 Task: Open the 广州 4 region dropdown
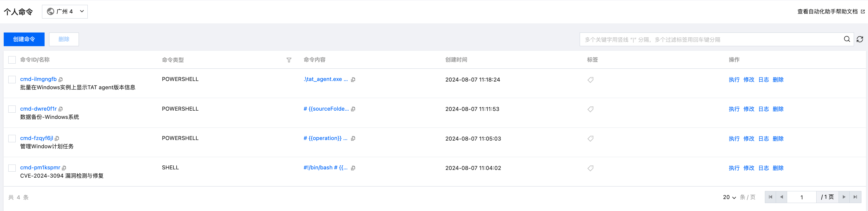point(65,11)
